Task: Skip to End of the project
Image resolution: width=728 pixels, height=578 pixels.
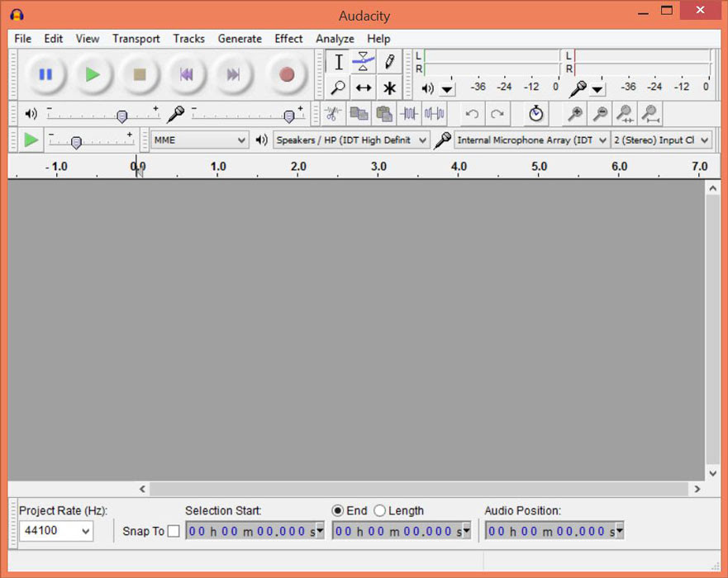Action: (233, 74)
